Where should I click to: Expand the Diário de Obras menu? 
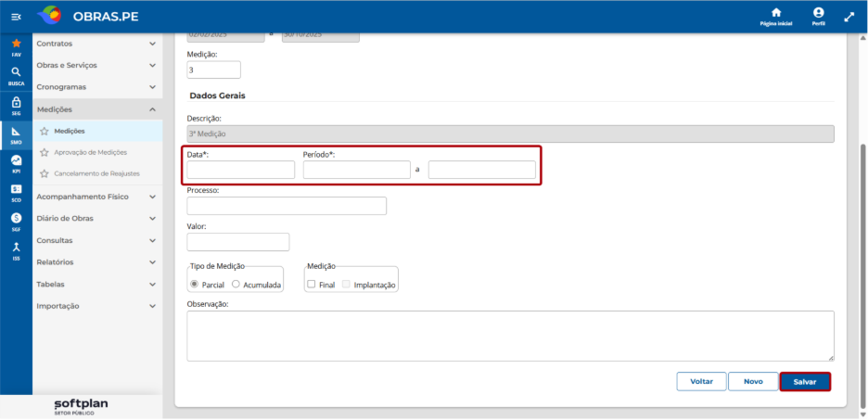[x=97, y=219]
